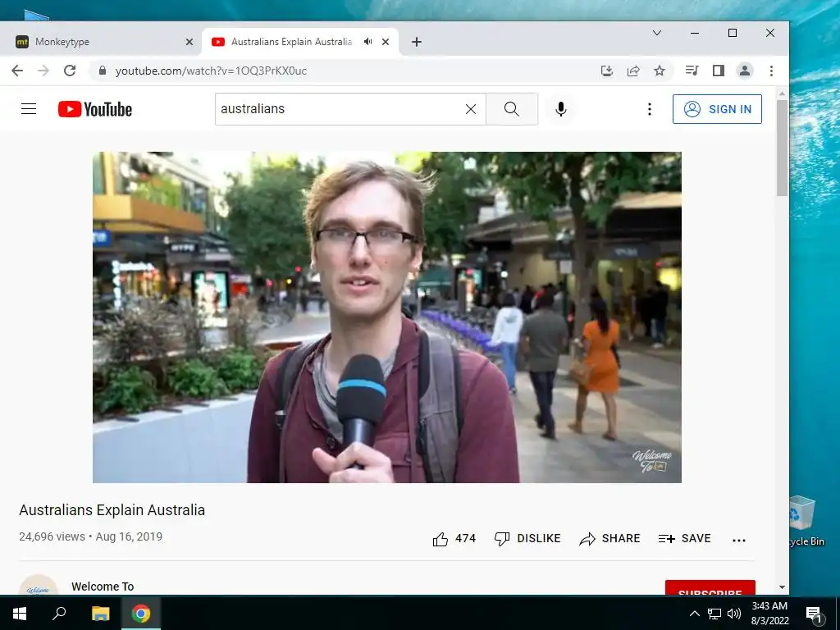Dislike the video
Screen dimensions: 840x630
(527, 538)
